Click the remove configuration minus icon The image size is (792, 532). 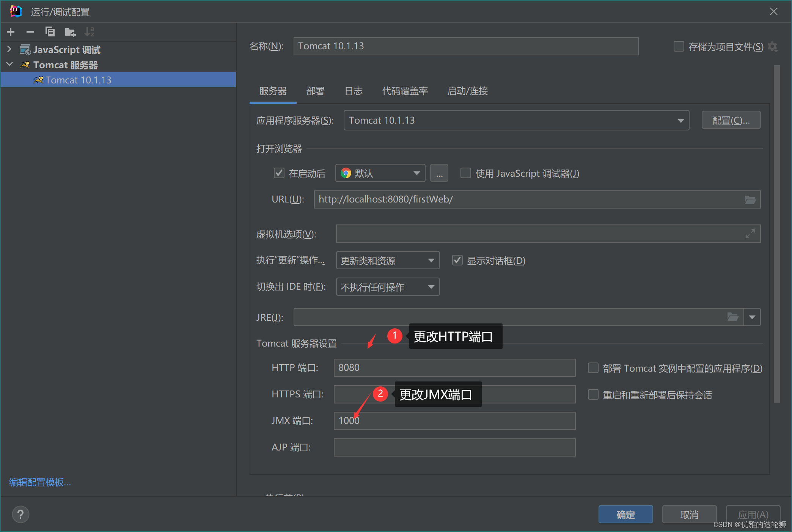(x=30, y=32)
